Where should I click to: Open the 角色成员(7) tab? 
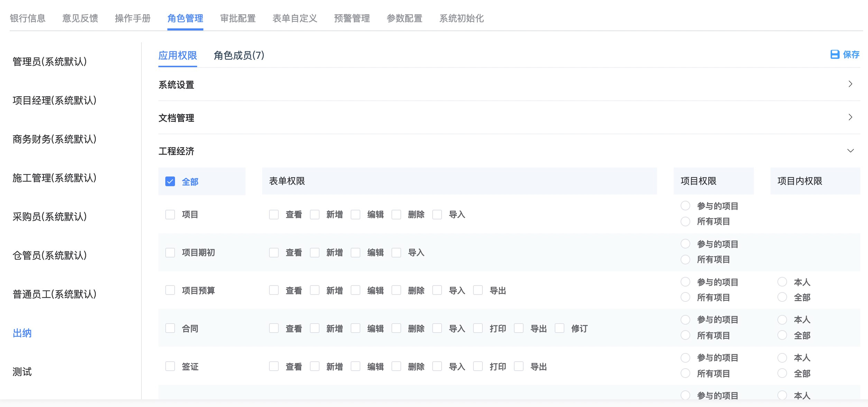(239, 55)
